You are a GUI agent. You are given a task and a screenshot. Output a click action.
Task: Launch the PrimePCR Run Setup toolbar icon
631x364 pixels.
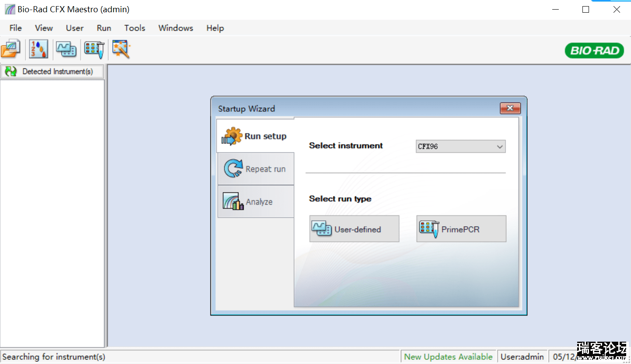(x=94, y=49)
